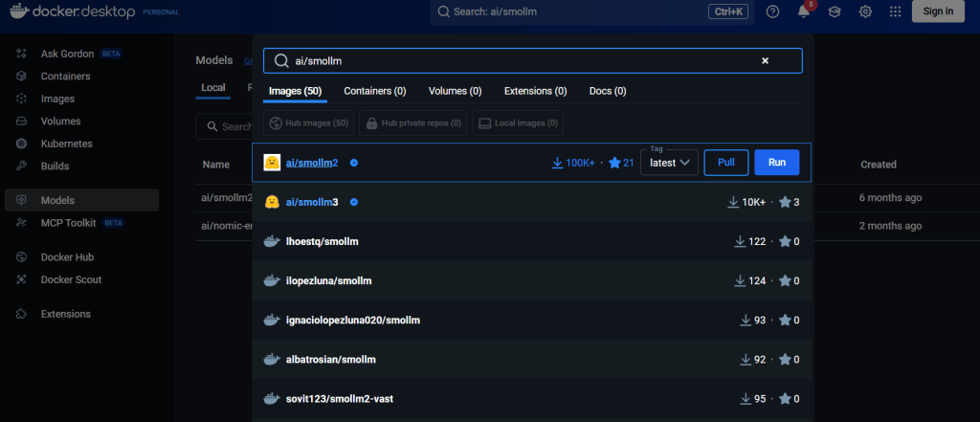Click the Docker Hub sidebar icon
980x422 pixels.
tap(21, 257)
